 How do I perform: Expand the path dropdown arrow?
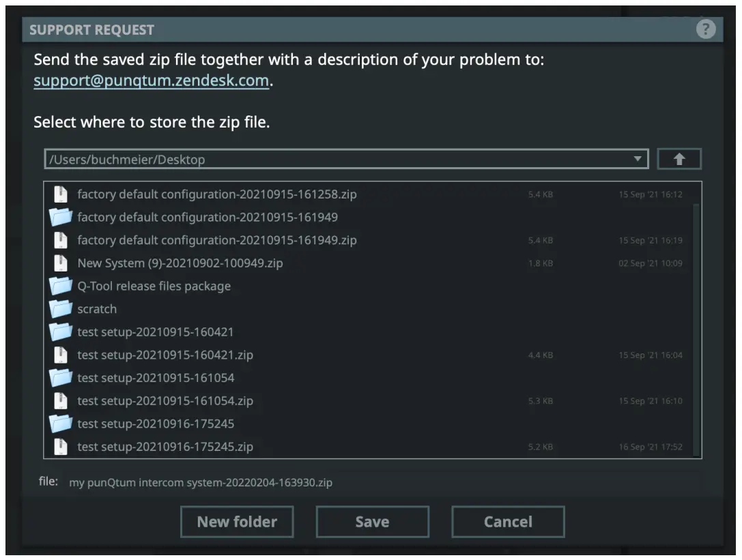click(638, 159)
